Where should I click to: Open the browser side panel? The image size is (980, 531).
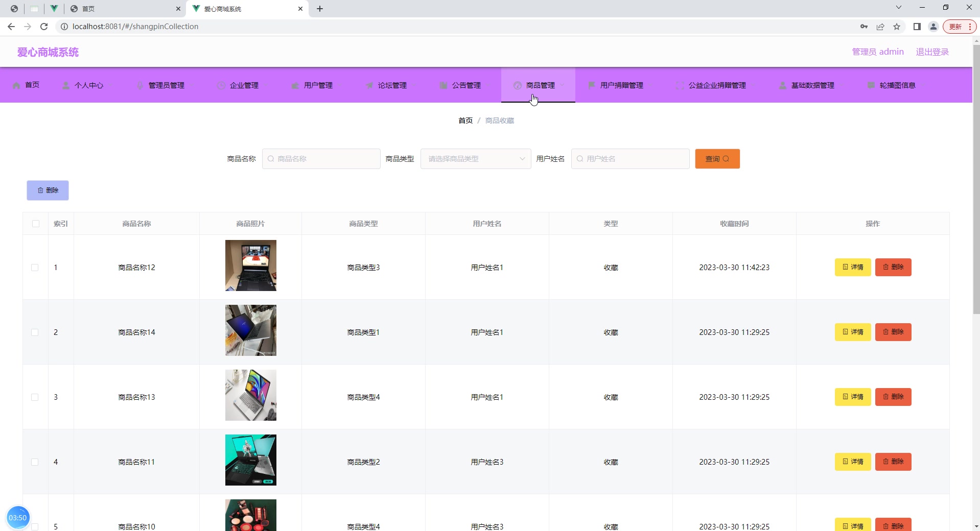917,27
